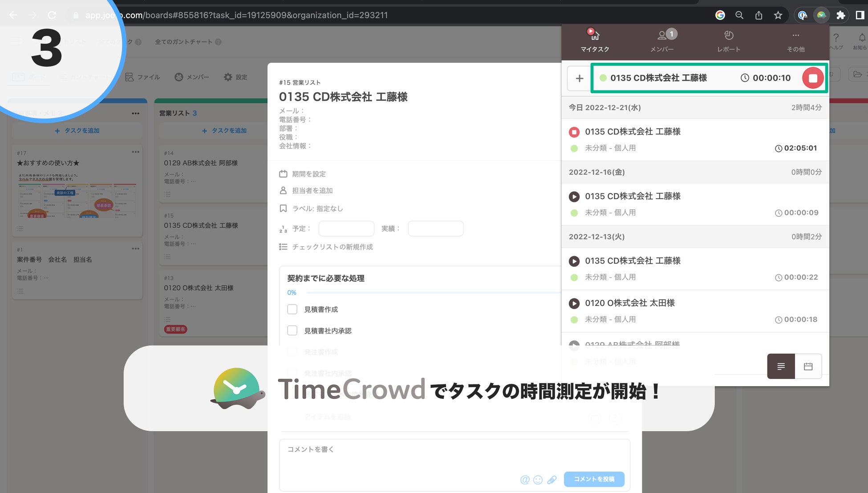
Task: Open the メンバー tab in TimeCrowd
Action: 662,41
